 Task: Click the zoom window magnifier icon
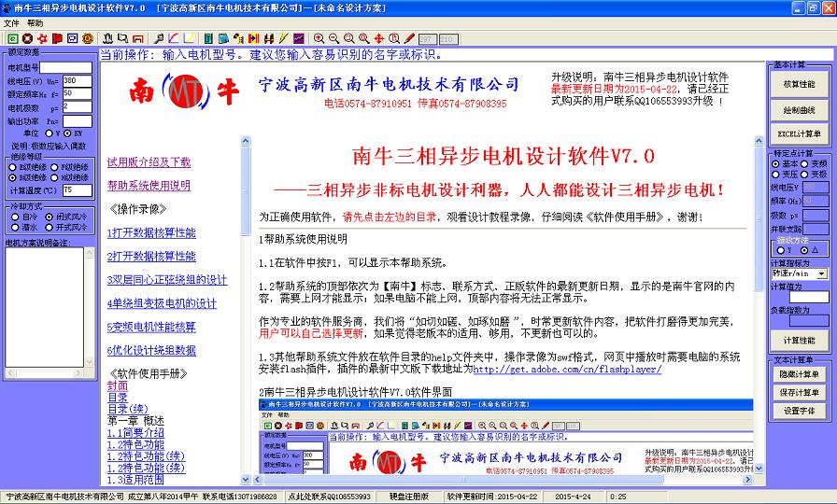[x=348, y=38]
